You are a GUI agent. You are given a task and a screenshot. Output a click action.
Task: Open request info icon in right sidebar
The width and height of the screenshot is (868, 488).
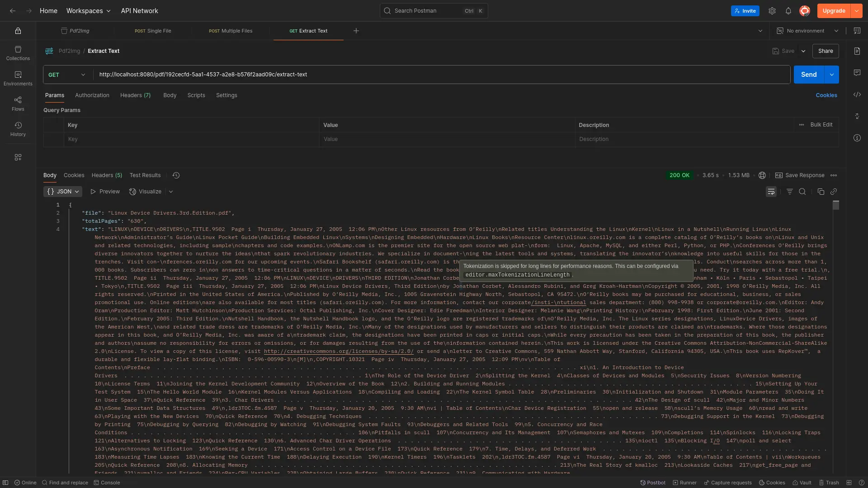coord(857,138)
